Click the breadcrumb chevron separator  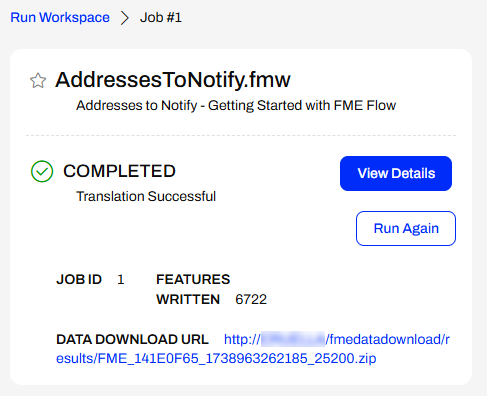coord(125,18)
